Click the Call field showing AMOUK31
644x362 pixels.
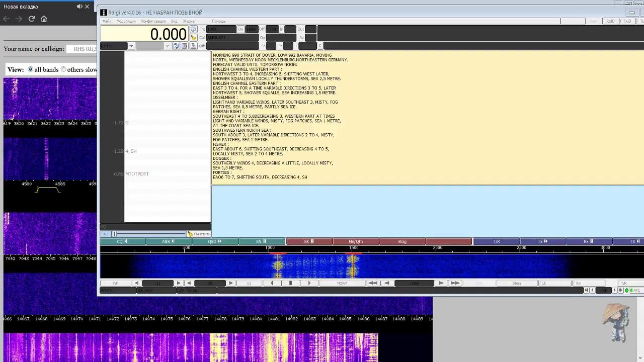(232, 38)
